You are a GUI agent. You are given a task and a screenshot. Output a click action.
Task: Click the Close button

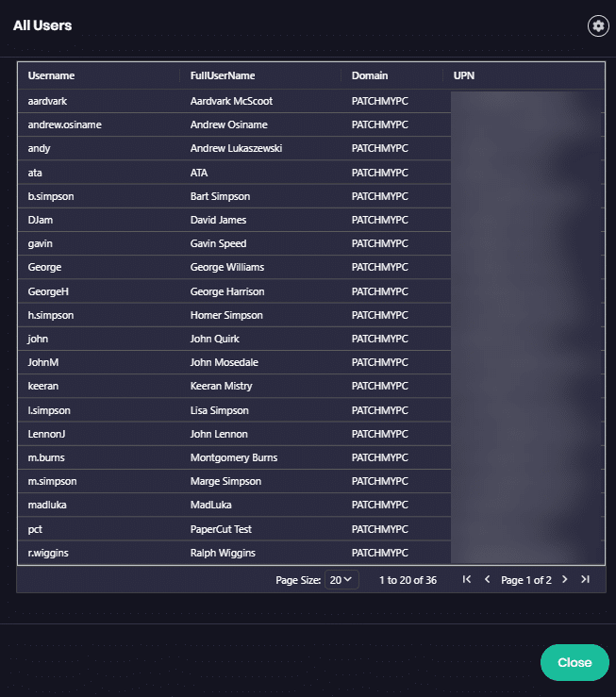574,662
